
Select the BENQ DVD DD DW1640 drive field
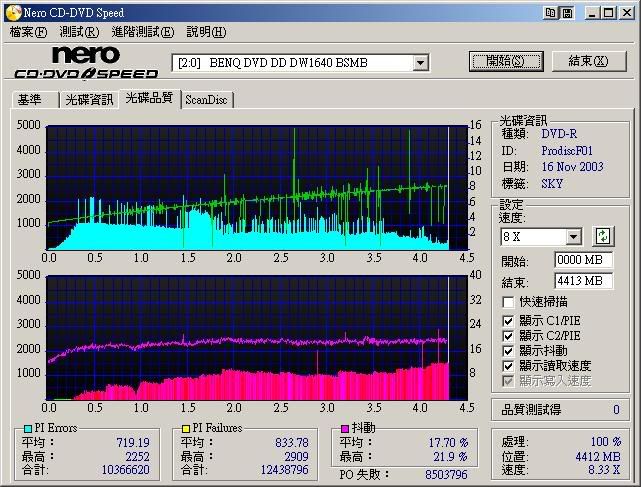click(x=300, y=63)
